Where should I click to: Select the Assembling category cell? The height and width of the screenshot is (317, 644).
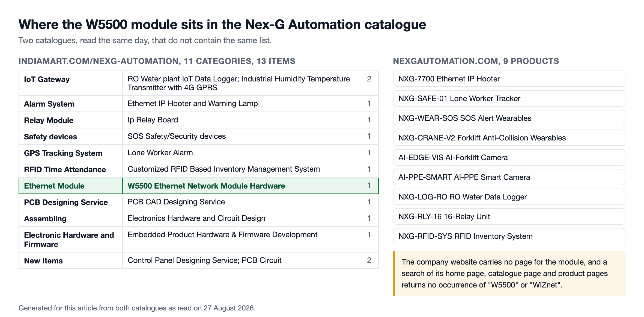point(71,218)
